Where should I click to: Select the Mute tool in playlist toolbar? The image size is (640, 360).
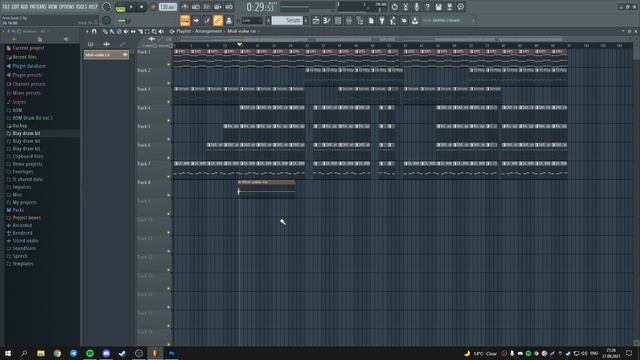[x=126, y=31]
